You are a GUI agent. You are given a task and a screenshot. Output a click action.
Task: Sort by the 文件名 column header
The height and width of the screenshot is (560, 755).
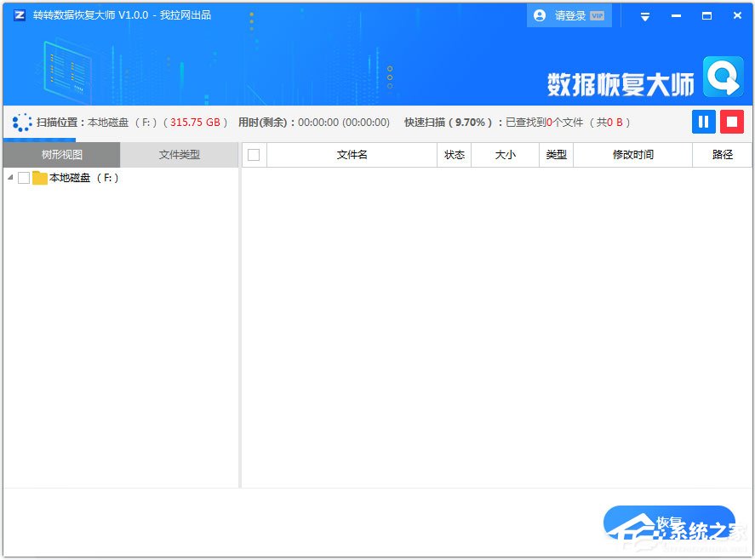pos(352,155)
